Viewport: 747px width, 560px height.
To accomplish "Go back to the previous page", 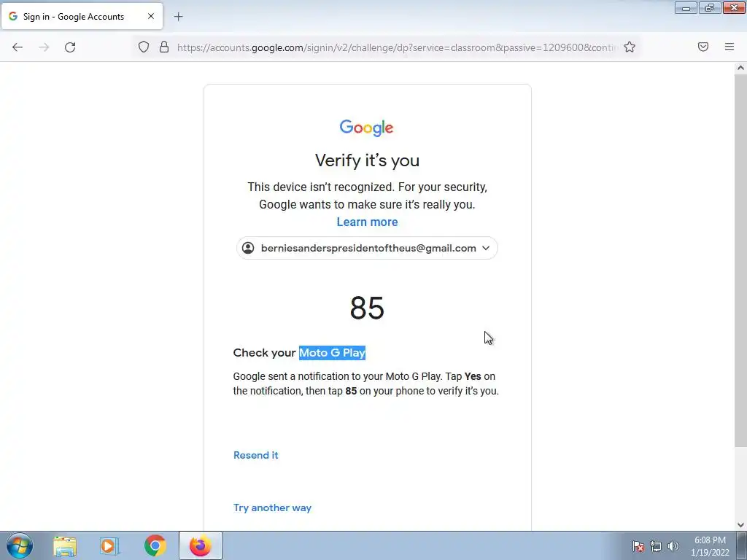I will pos(18,47).
